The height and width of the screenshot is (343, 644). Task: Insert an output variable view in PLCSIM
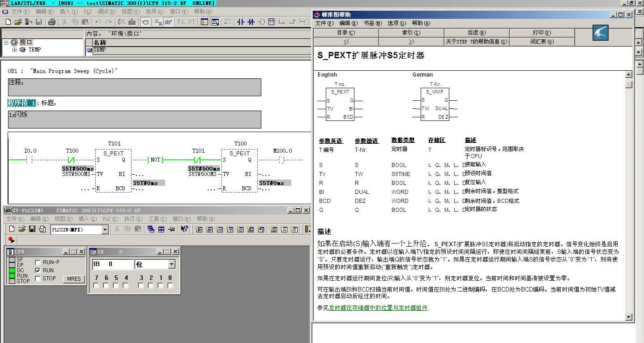pos(209,229)
